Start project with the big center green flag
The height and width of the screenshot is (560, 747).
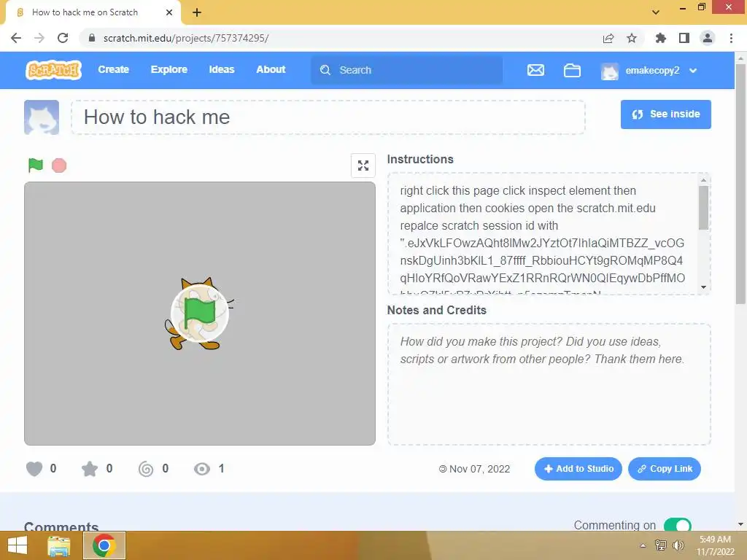tap(200, 313)
